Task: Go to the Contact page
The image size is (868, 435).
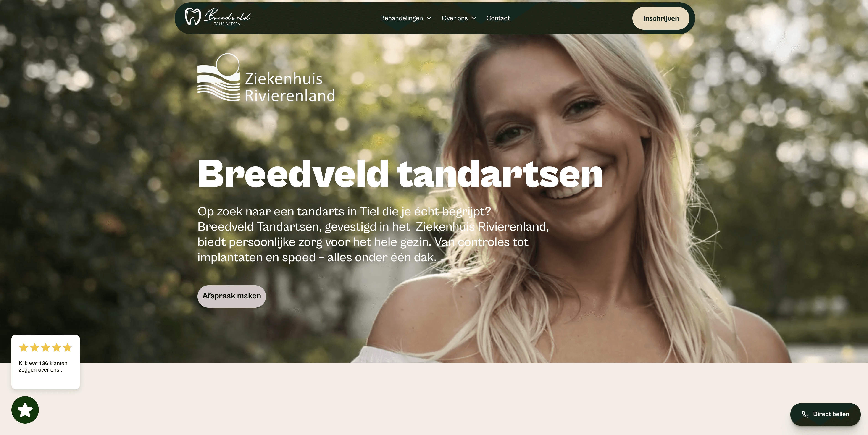Action: click(498, 18)
